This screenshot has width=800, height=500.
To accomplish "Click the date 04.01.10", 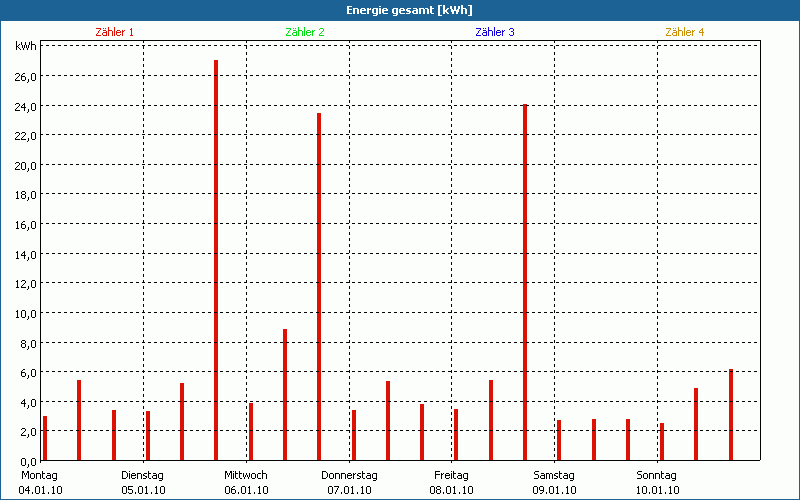I will pos(40,490).
